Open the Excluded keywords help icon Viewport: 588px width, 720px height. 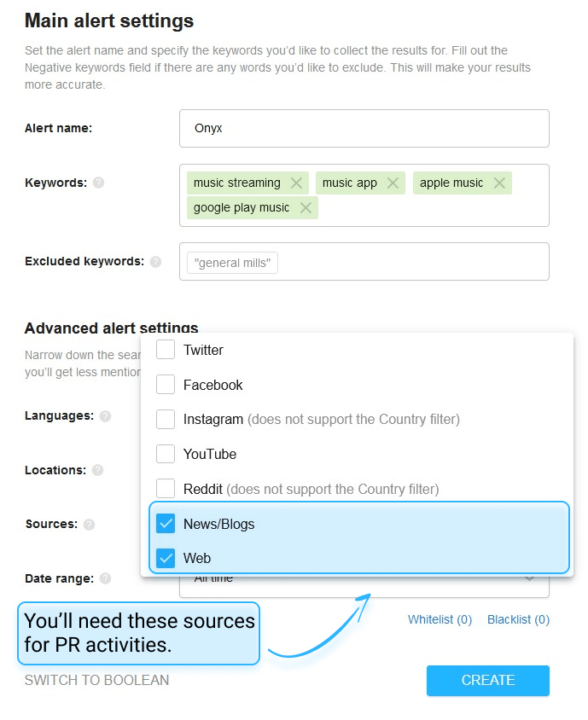coord(155,261)
